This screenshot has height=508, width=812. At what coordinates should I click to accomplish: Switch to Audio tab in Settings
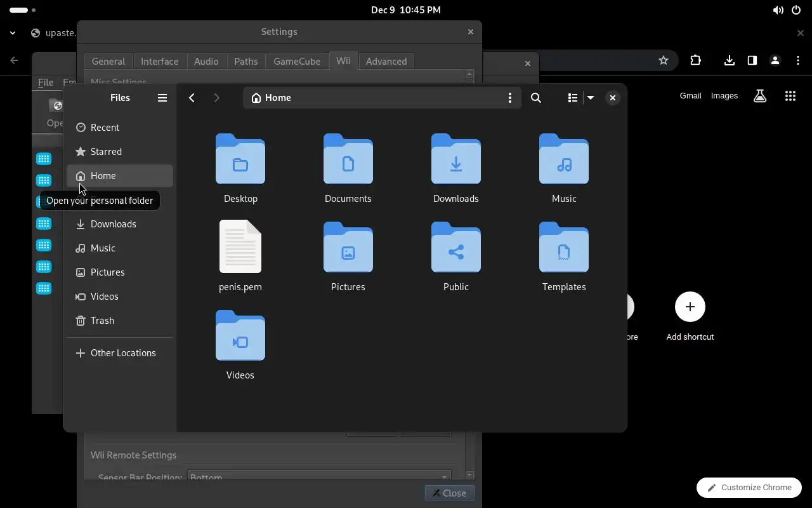(206, 62)
